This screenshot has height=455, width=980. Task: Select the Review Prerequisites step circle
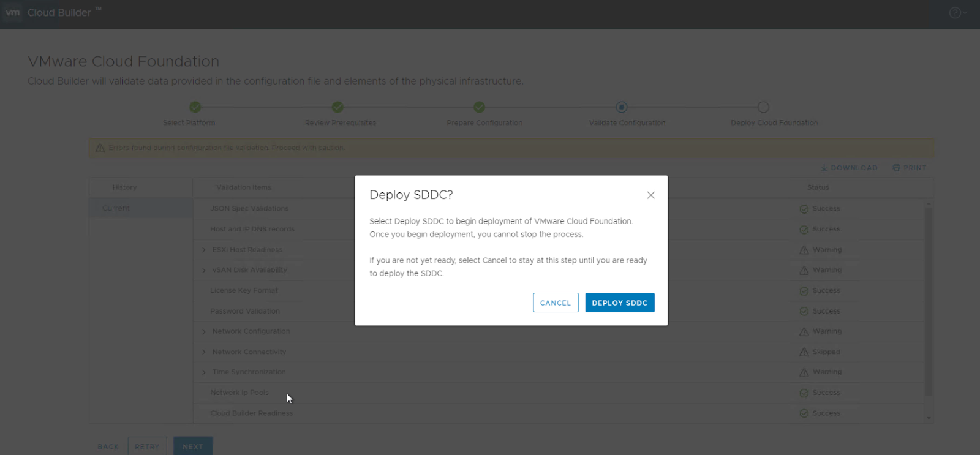tap(337, 107)
